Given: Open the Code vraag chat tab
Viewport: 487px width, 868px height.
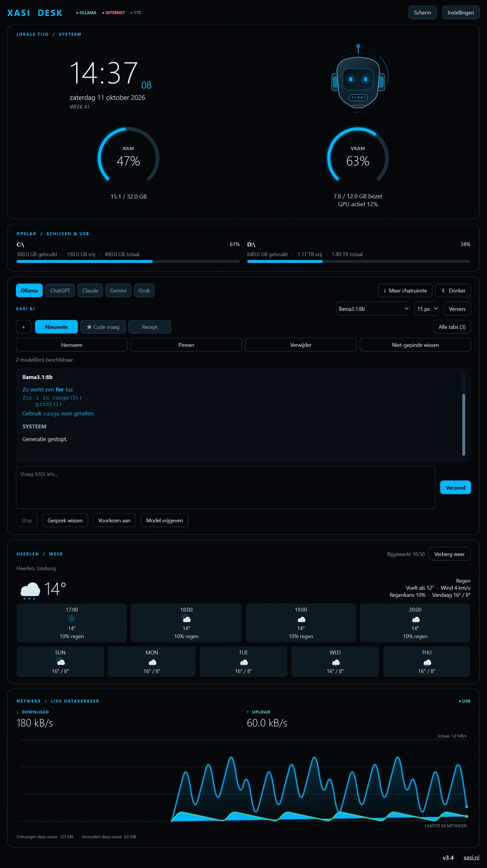Looking at the screenshot, I should 103,327.
